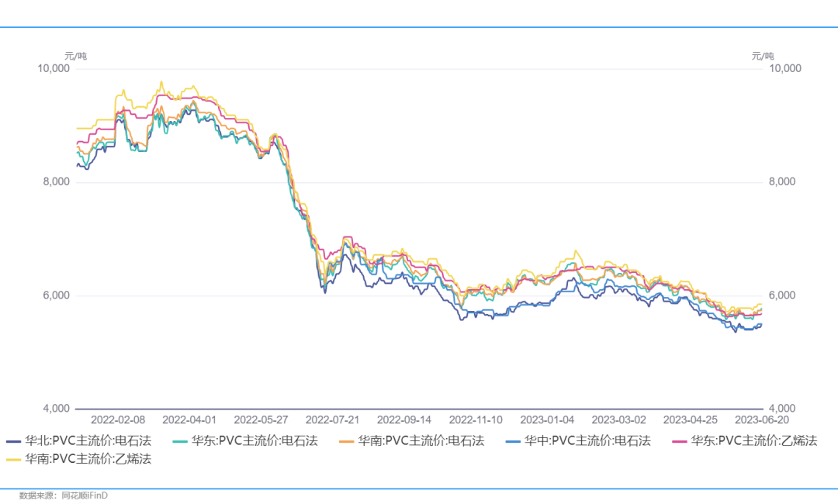Show or hide 华东:PVC主流价:乙烯法 legend label

tap(754, 440)
